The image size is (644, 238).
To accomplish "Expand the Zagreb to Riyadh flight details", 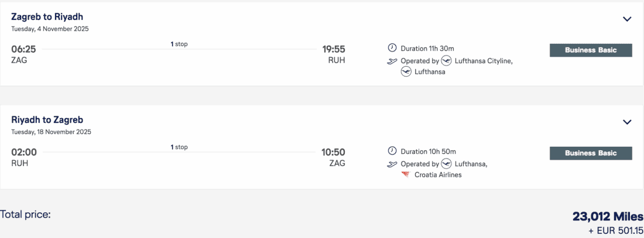I will [x=627, y=19].
